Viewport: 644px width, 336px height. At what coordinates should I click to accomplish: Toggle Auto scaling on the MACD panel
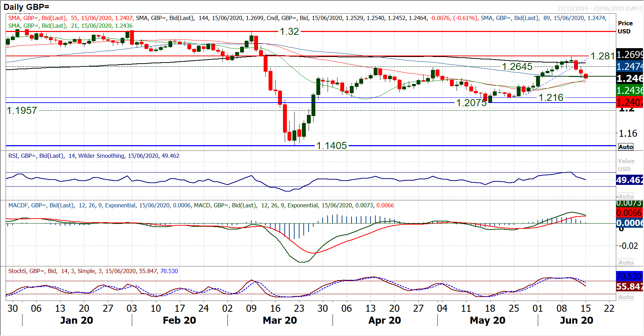(625, 263)
